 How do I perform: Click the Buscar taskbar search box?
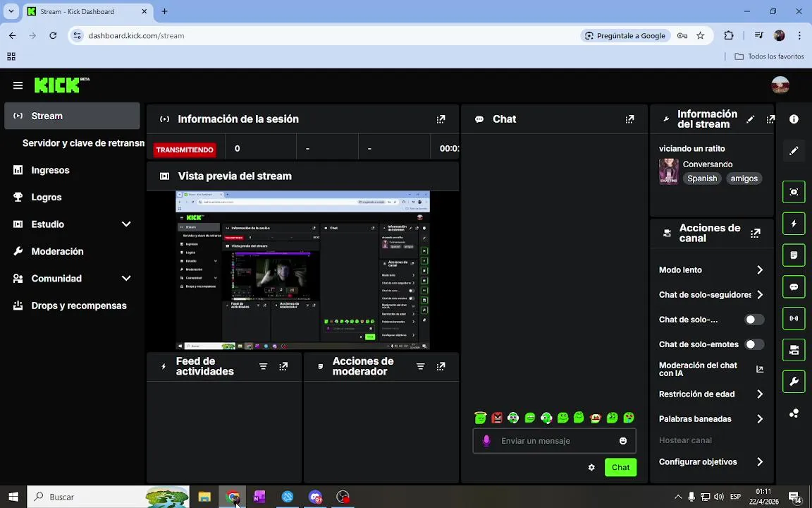point(109,497)
